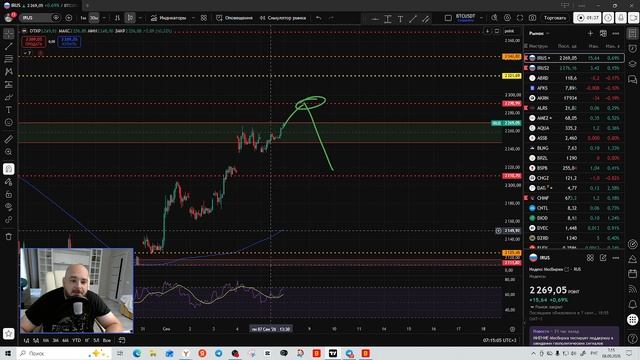Open the emoji and icons tool
This screenshot has width=640, height=360.
[9, 122]
